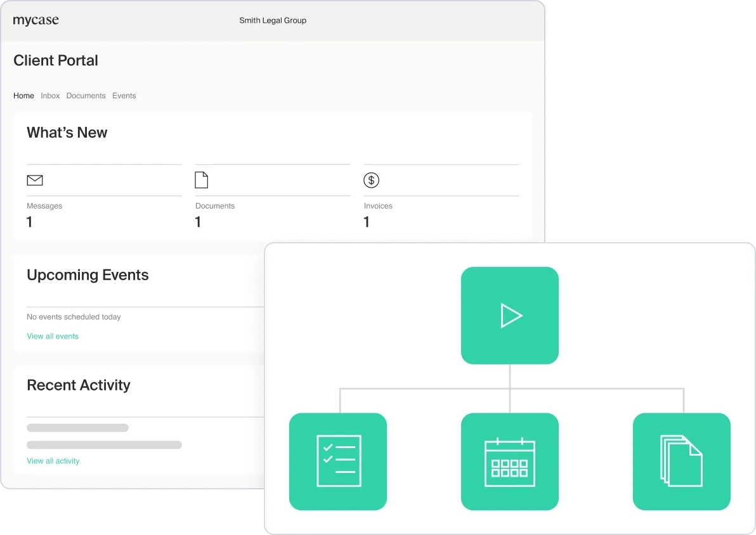Open the green checklist task tile
Image resolution: width=756 pixels, height=535 pixels.
[x=338, y=461]
